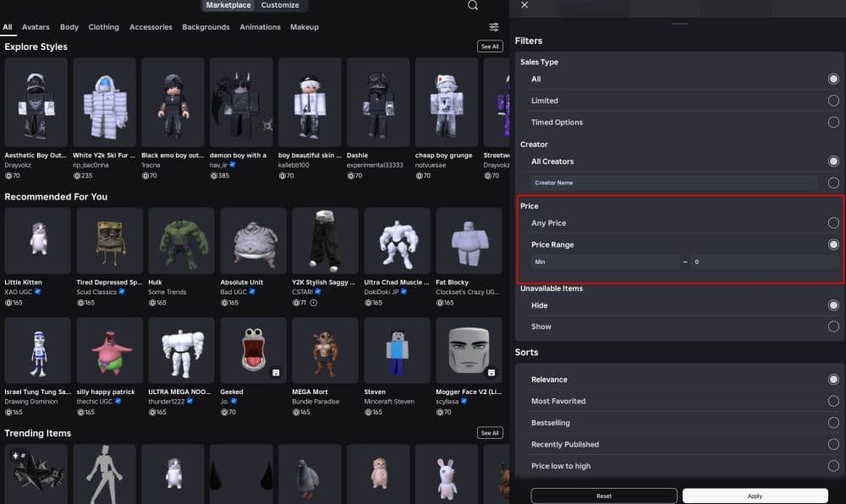The width and height of the screenshot is (846, 504).
Task: Click the Creator Name input field
Action: [673, 183]
